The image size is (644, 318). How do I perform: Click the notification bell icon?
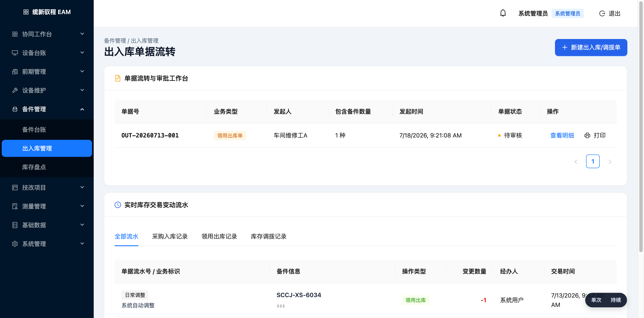coord(503,13)
